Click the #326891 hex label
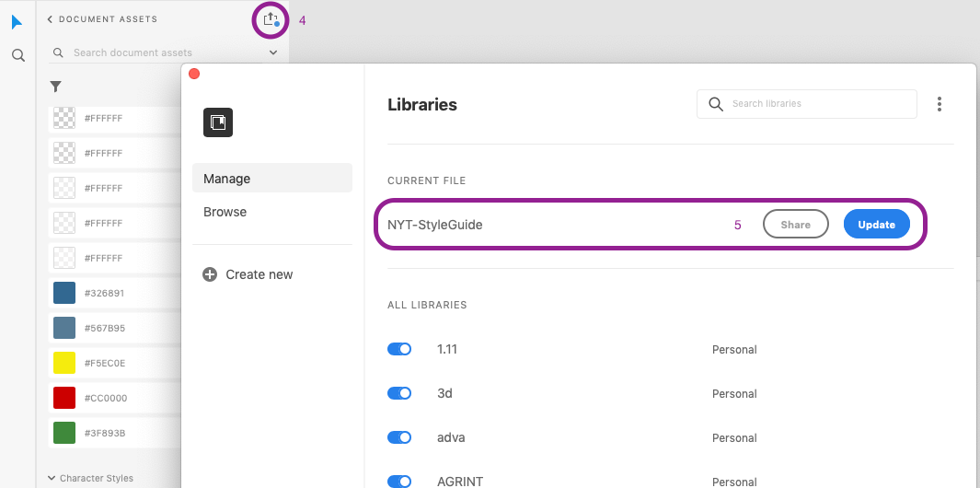The width and height of the screenshot is (980, 488). click(x=104, y=293)
